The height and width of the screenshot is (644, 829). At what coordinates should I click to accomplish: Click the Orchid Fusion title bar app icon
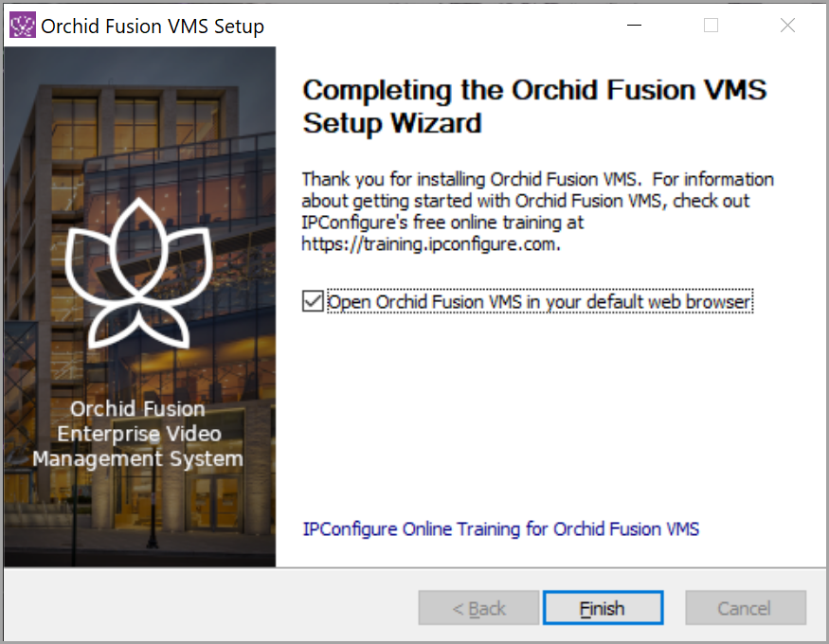22,26
